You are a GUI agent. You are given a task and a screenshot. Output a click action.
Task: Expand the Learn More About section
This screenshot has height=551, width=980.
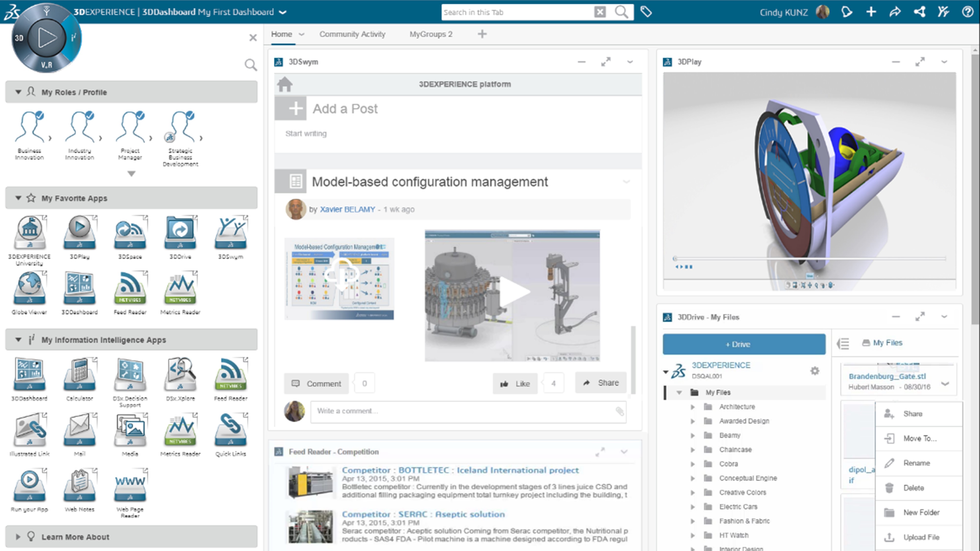click(x=18, y=537)
